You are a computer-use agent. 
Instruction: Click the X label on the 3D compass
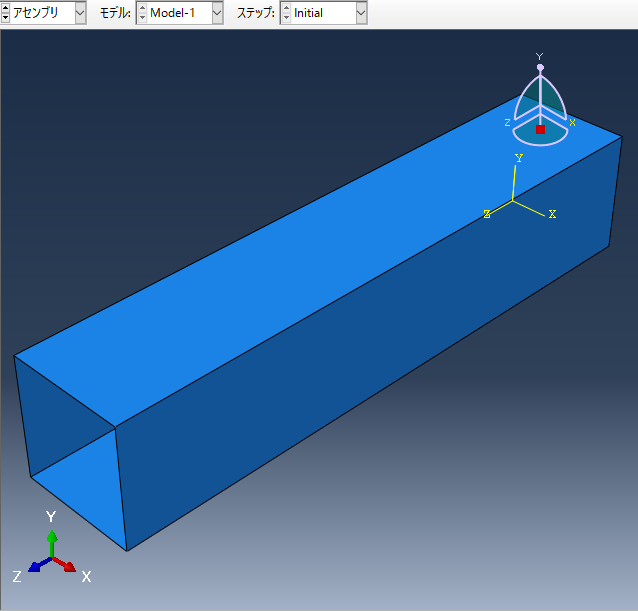pyautogui.click(x=572, y=122)
